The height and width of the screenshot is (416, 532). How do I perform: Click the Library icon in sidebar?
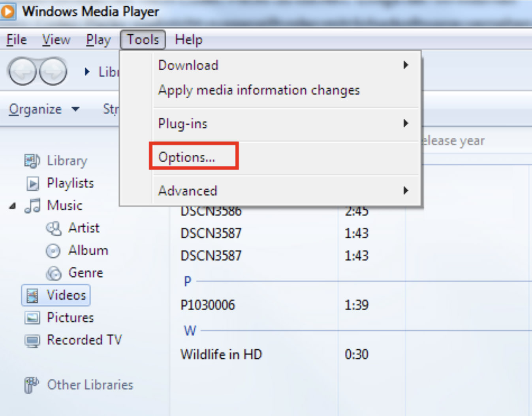pos(32,161)
